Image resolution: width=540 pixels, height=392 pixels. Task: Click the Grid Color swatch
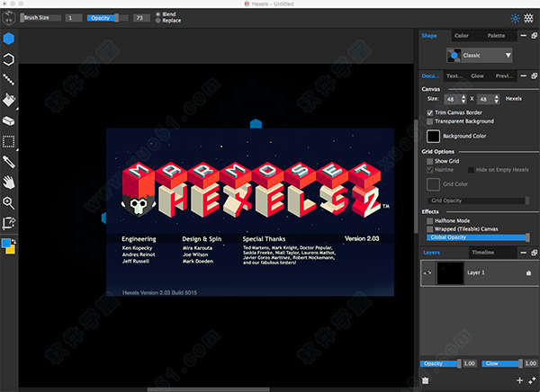point(433,184)
